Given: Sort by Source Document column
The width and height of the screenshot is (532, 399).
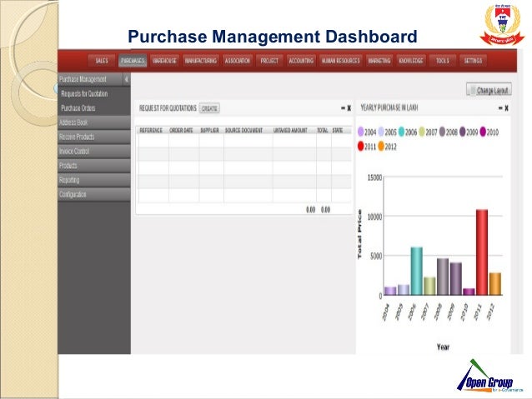Looking at the screenshot, I should [244, 130].
